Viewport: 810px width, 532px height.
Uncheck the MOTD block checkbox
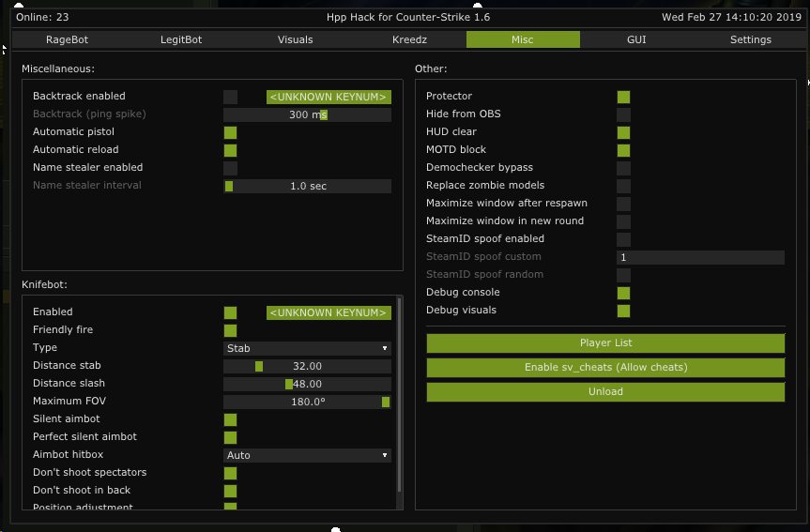pos(623,150)
